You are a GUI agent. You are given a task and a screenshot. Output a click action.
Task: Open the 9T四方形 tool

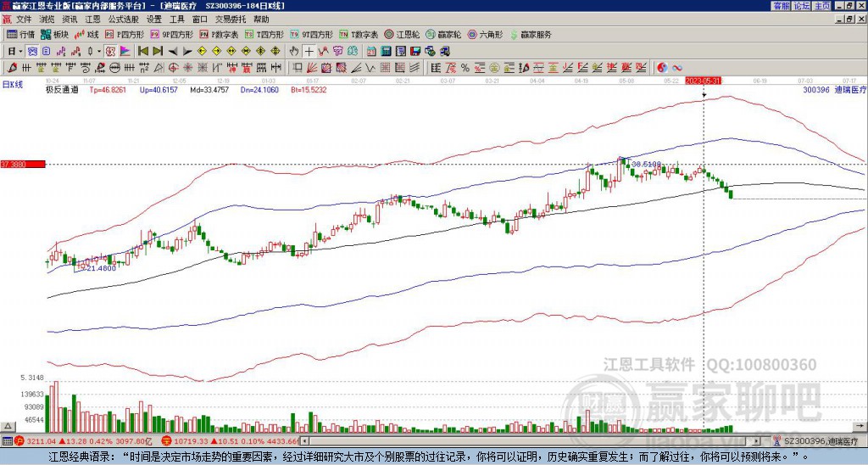tap(312, 34)
